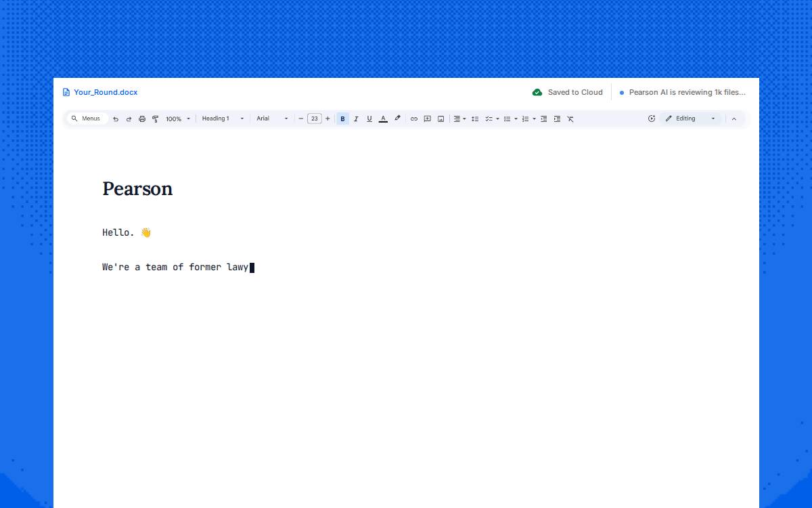Click the Pearson AI reviewing files status
This screenshot has width=812, height=508.
pos(683,92)
